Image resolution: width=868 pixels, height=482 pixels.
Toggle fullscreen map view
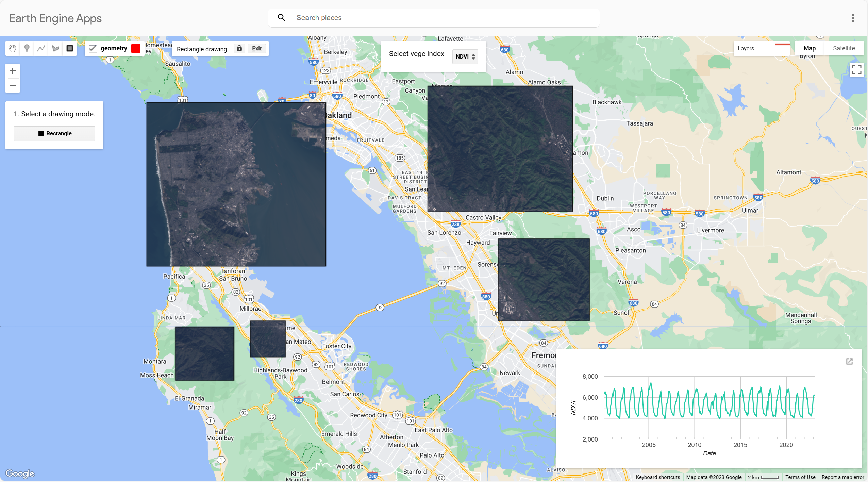pos(856,70)
